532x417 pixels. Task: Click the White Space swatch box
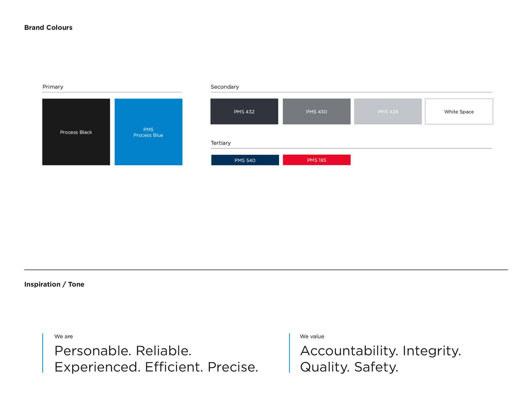tap(459, 111)
